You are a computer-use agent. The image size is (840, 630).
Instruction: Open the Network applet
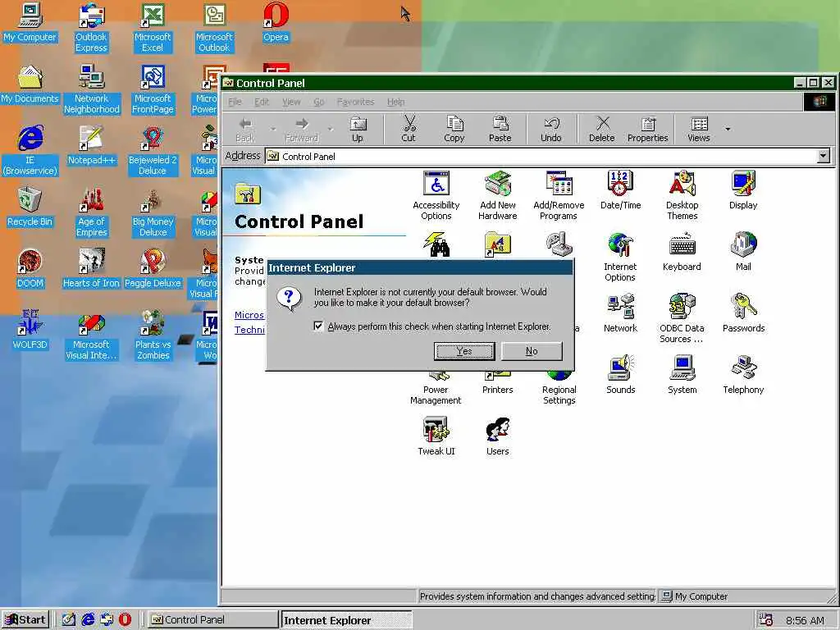click(x=620, y=314)
